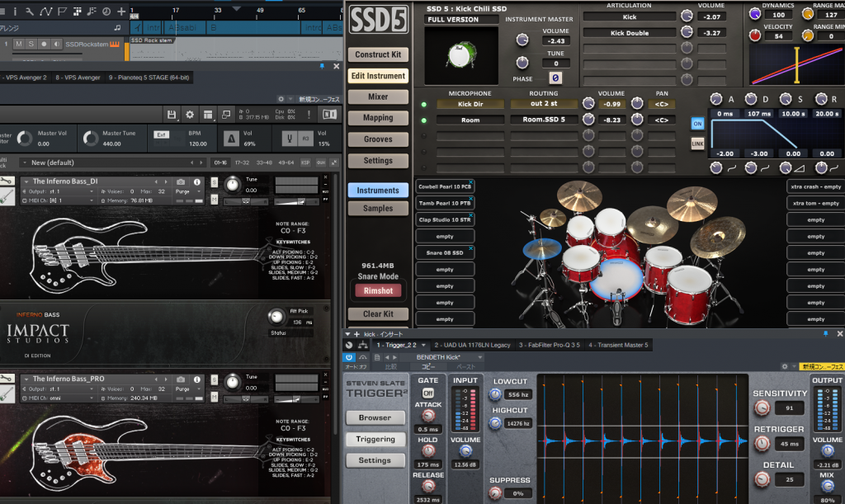Image resolution: width=845 pixels, height=504 pixels.
Task: Click the Kontakt save disk icon
Action: [x=171, y=115]
